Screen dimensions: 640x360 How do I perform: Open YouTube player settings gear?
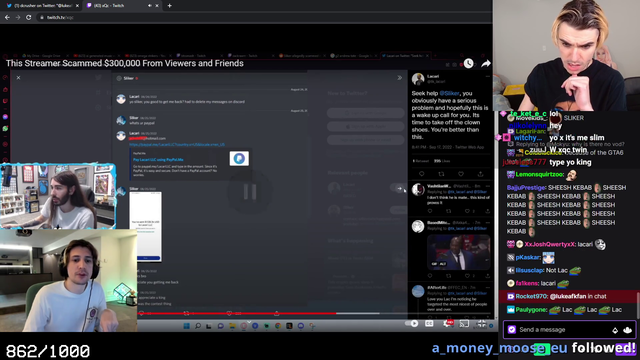[x=448, y=324]
